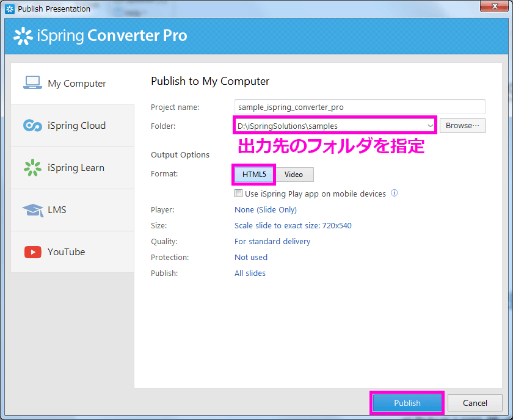The width and height of the screenshot is (513, 420).
Task: Click the iSpring Converter Pro title text
Action: coord(112,35)
